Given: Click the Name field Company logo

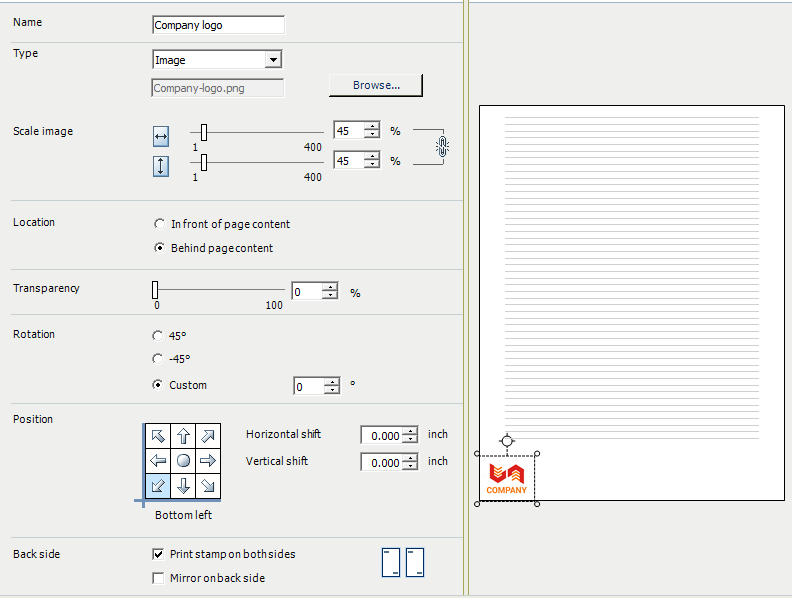Looking at the screenshot, I should [x=218, y=25].
